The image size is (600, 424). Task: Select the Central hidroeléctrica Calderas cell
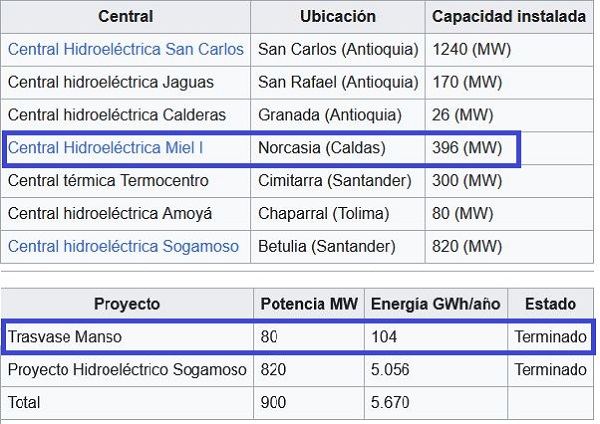click(117, 115)
